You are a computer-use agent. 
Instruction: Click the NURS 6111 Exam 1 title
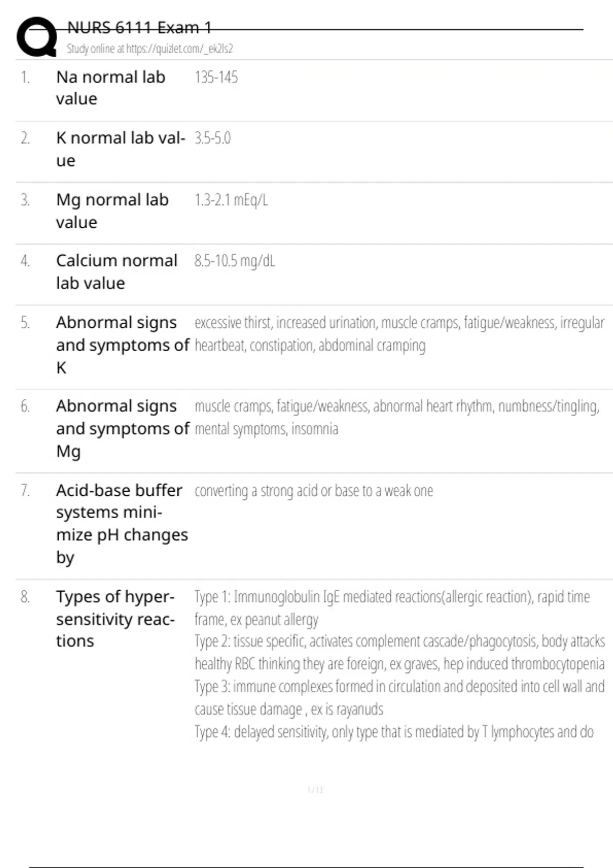(139, 28)
